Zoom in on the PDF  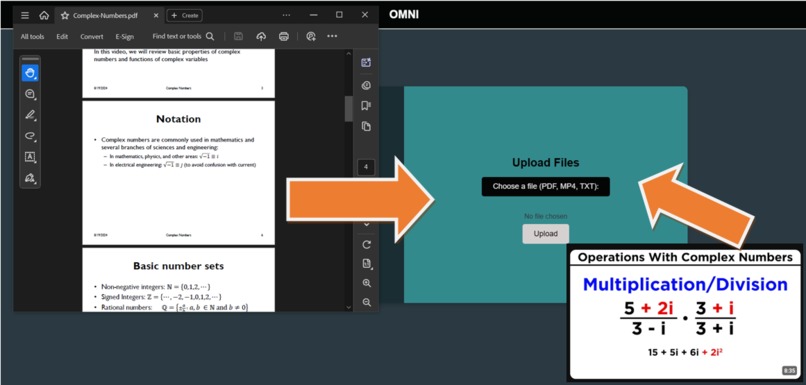pos(367,283)
